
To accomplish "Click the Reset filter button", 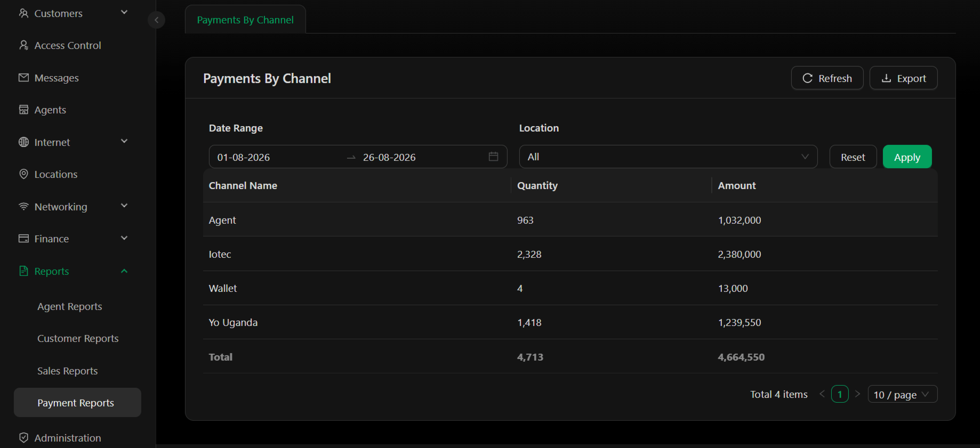I will 853,157.
